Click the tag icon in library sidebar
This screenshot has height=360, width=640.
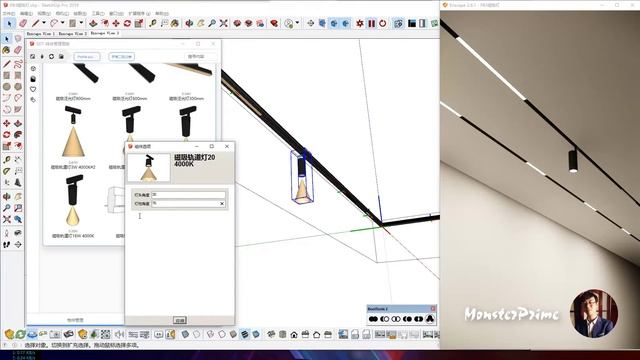33,100
